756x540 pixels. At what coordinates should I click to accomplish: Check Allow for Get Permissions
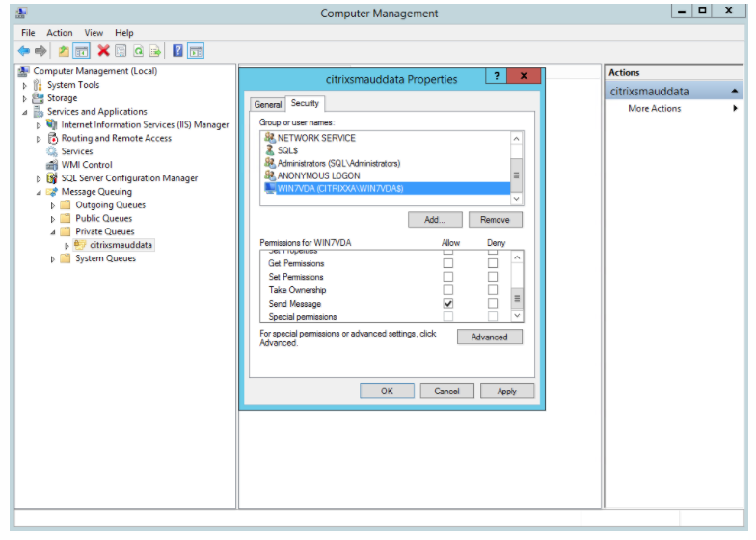pyautogui.click(x=447, y=263)
